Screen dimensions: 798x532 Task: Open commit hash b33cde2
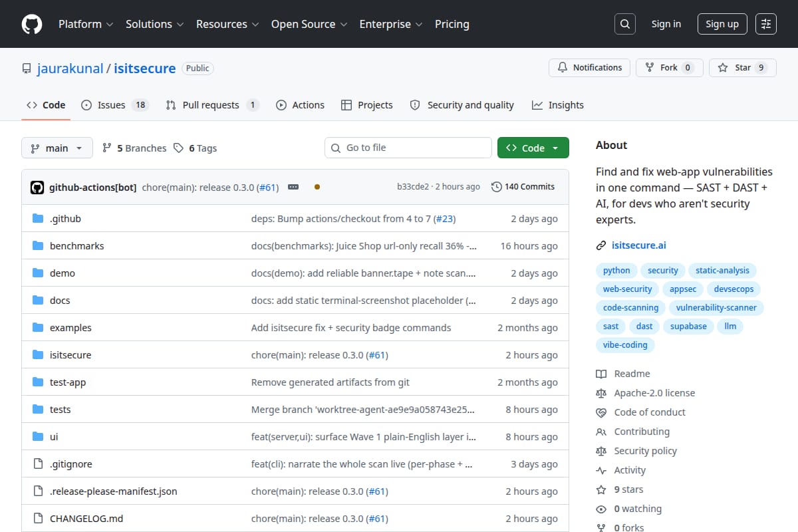pos(413,187)
